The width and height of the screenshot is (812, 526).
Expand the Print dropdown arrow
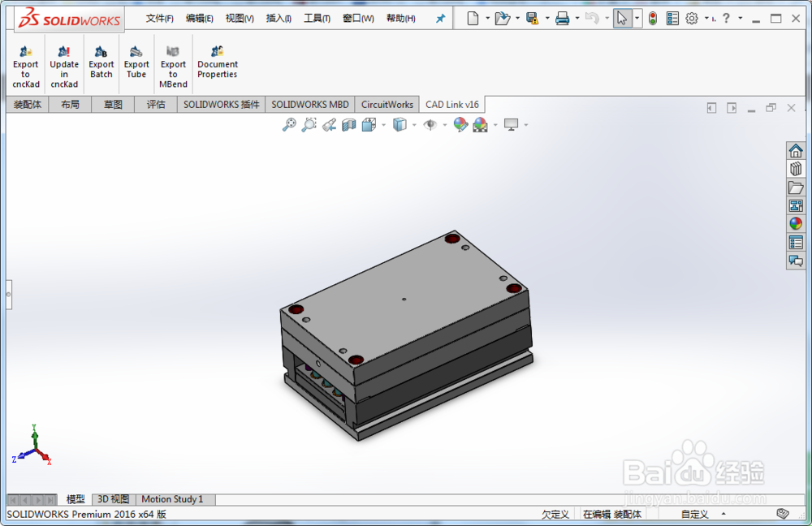tap(577, 19)
